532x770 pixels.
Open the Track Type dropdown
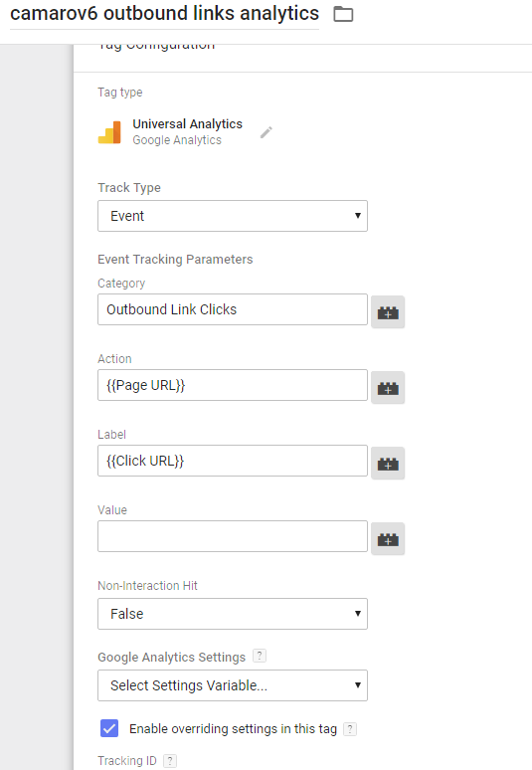click(233, 216)
